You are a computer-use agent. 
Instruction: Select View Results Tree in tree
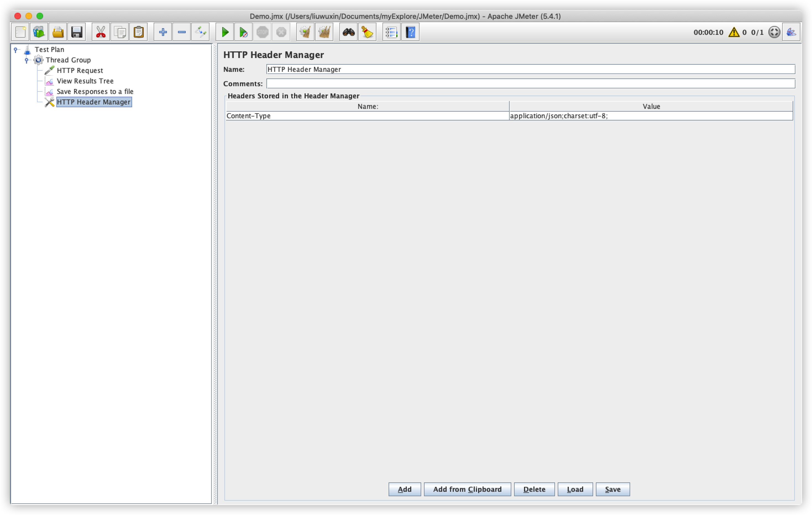click(x=85, y=81)
